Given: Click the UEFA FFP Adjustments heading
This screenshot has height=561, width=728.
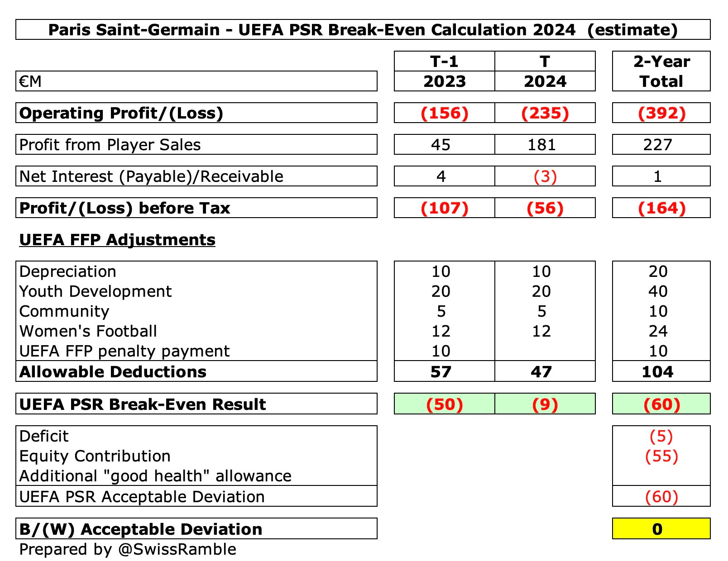Looking at the screenshot, I should 115,241.
